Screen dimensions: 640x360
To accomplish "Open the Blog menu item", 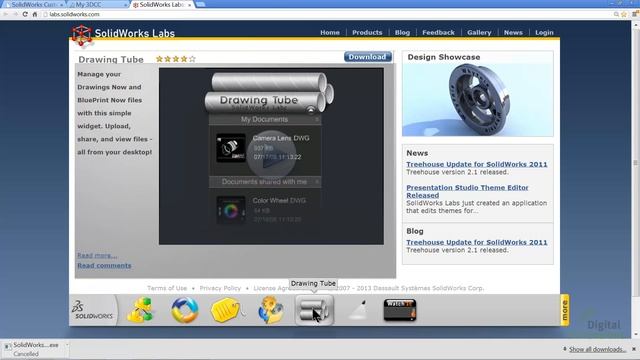I will [x=402, y=32].
